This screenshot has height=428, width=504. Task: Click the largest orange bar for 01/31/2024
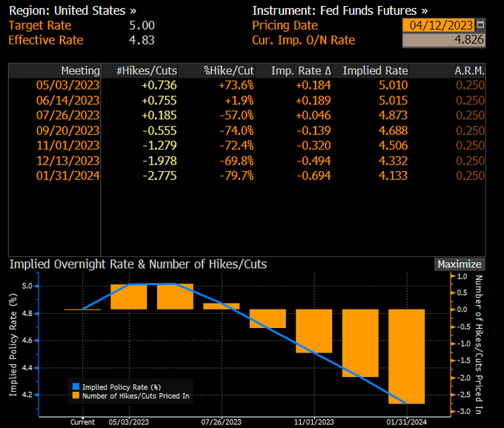[x=407, y=356]
